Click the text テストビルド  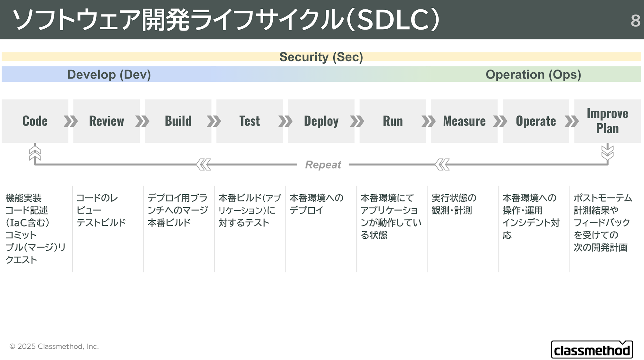point(101,223)
